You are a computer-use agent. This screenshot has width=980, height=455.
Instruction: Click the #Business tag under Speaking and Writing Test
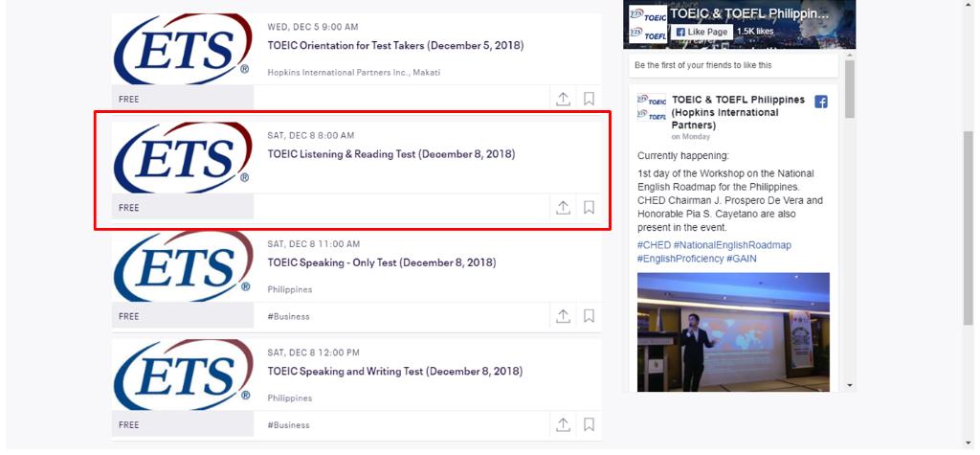click(288, 425)
